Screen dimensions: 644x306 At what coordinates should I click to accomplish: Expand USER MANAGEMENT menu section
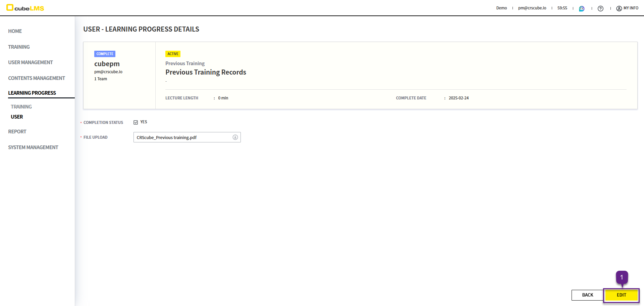pyautogui.click(x=31, y=62)
